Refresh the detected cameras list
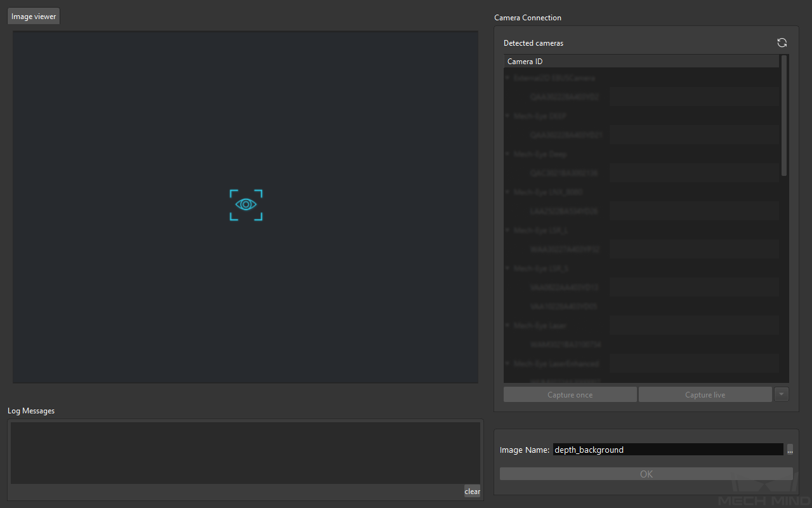Screen dimensions: 812x508 click(782, 43)
